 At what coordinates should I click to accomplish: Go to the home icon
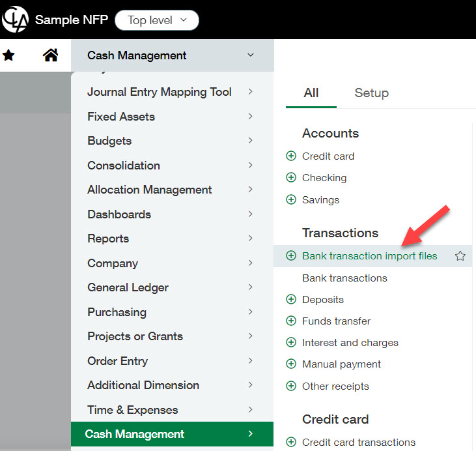point(50,56)
